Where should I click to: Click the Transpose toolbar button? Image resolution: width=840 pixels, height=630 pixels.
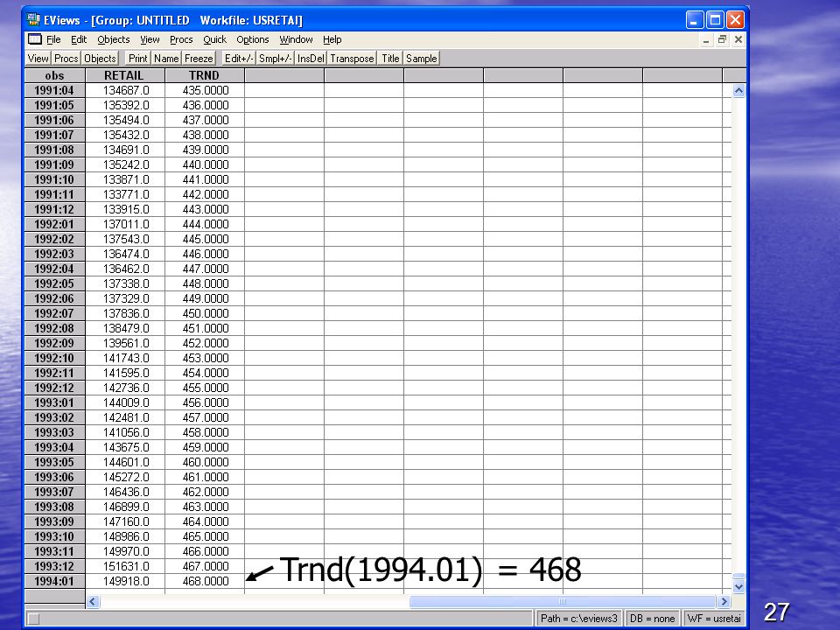352,59
